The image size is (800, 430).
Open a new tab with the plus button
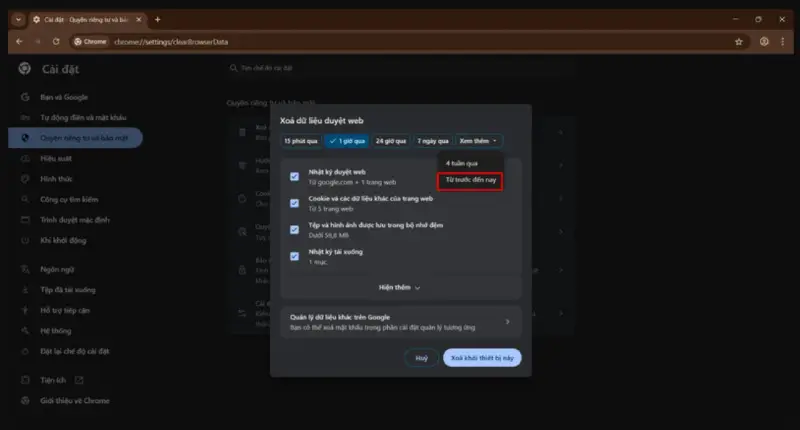[158, 19]
